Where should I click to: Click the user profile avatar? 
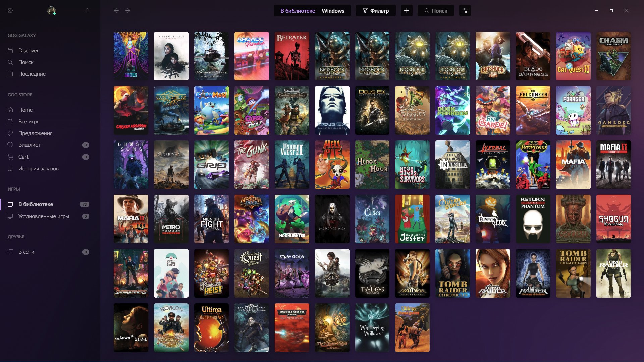tap(51, 11)
